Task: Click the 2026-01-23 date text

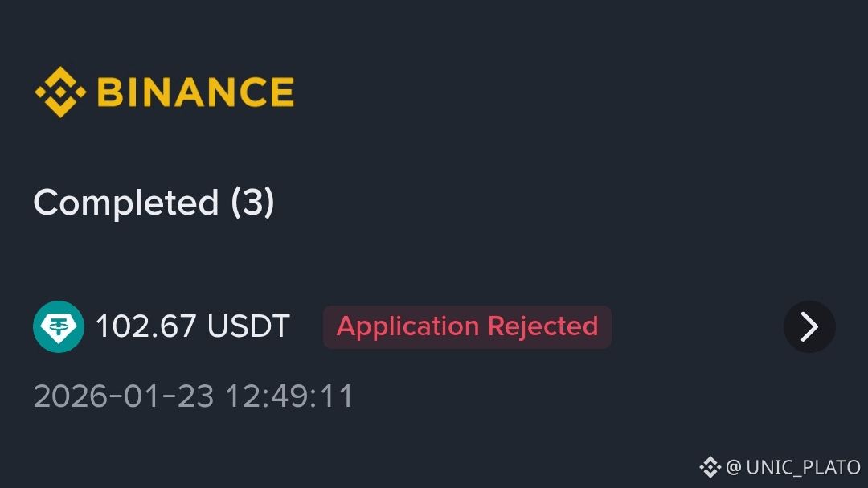Action: (x=124, y=396)
